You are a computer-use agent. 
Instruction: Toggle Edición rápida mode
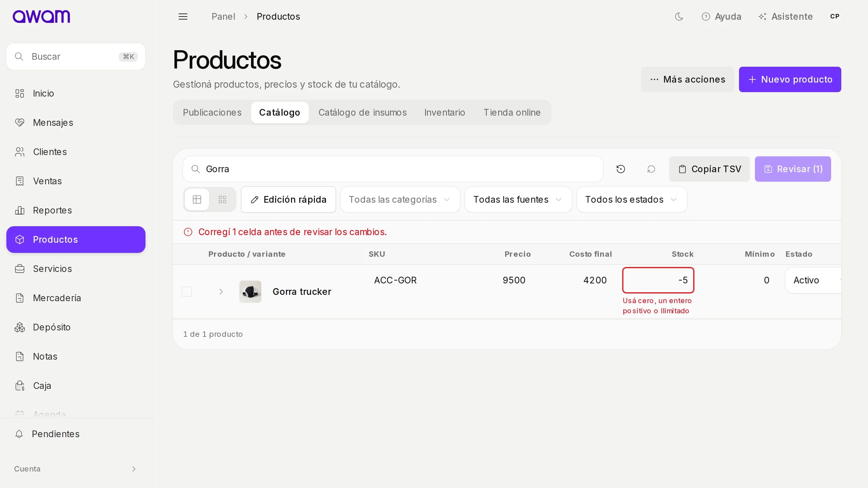click(x=288, y=200)
